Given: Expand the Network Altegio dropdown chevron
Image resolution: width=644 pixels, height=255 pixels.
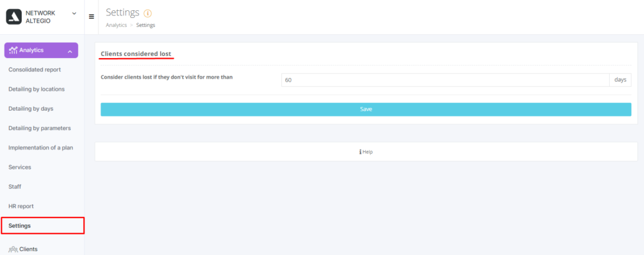Looking at the screenshot, I should click(74, 13).
